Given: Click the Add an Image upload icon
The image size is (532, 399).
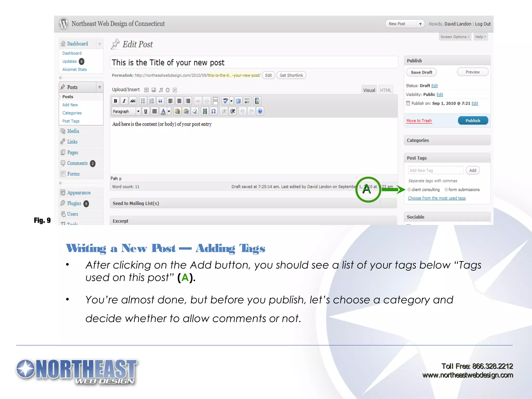Looking at the screenshot, I should click(147, 90).
